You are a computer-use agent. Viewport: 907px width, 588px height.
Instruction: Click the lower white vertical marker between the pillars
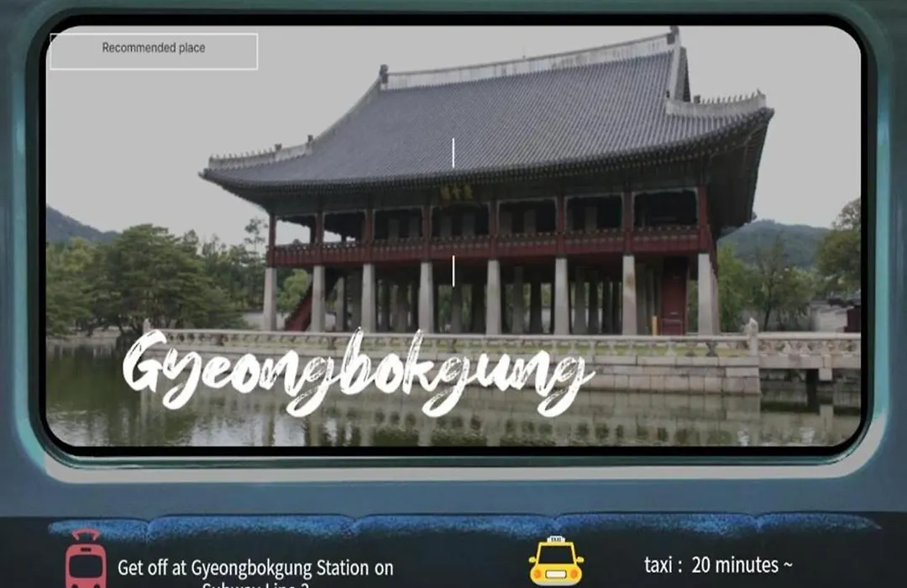coord(453,270)
